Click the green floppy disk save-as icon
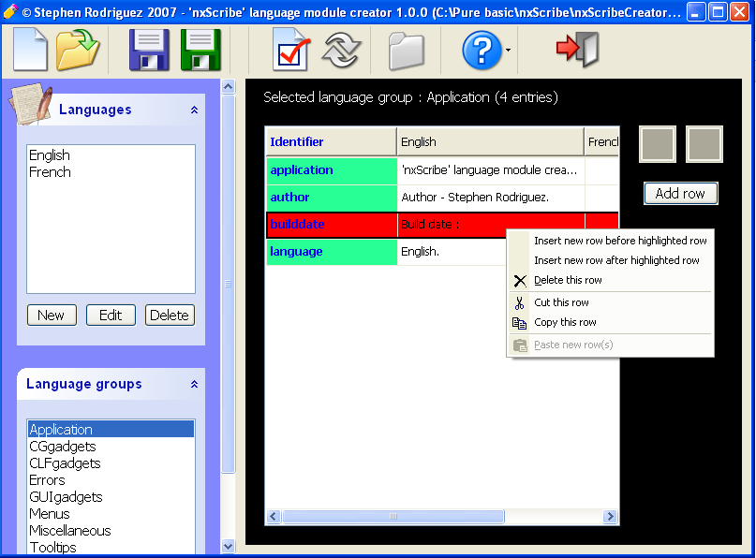The image size is (756, 558). pyautogui.click(x=200, y=50)
